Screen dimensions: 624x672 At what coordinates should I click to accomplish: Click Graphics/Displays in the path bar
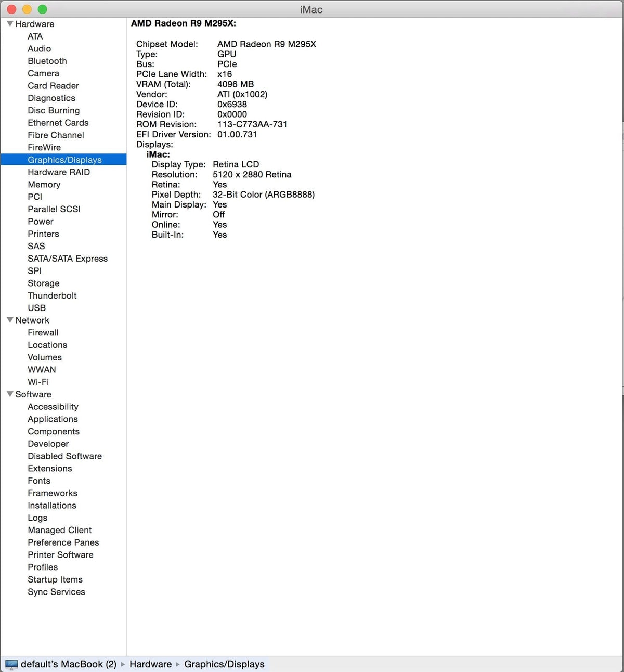[224, 664]
